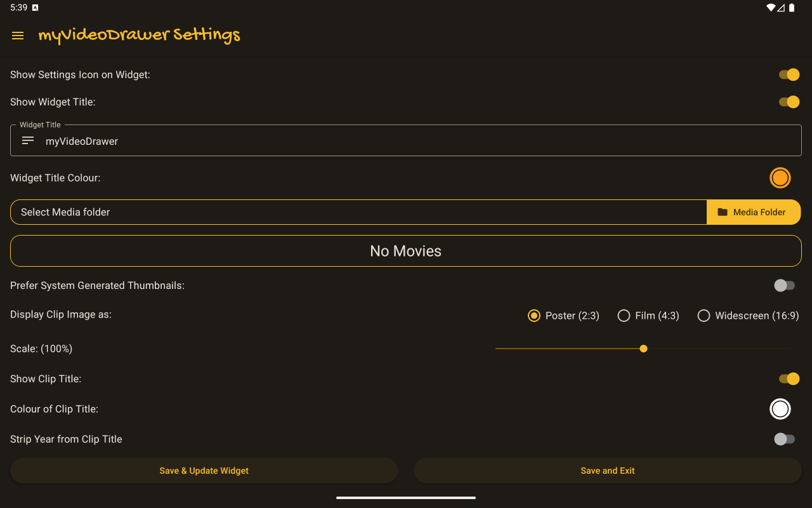Enable Prefer System Generated Thumbnails switch
Image resolution: width=812 pixels, height=508 pixels.
coord(784,286)
